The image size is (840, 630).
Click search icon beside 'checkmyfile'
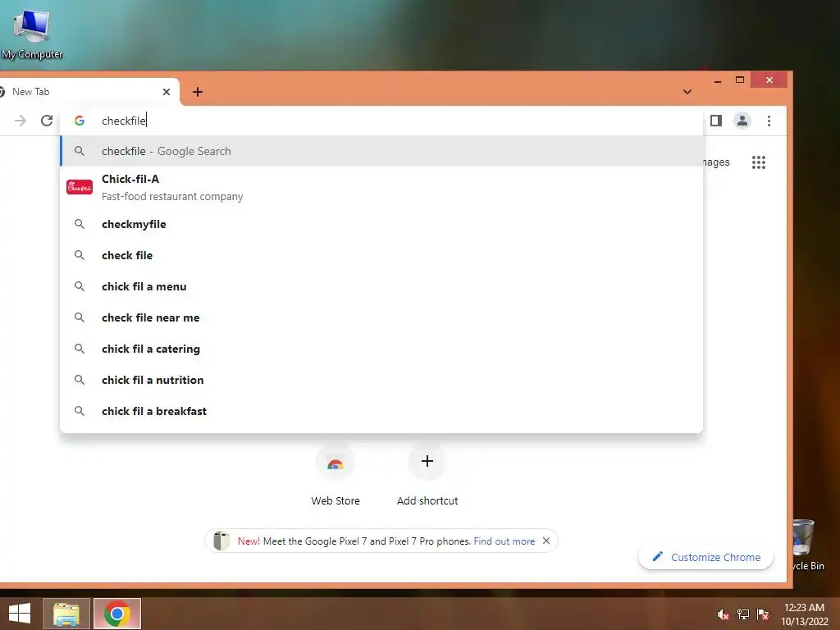80,224
